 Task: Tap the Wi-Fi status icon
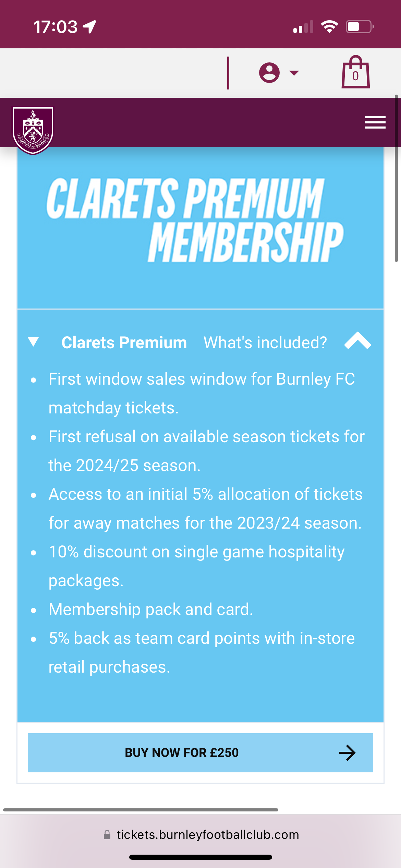point(329,27)
